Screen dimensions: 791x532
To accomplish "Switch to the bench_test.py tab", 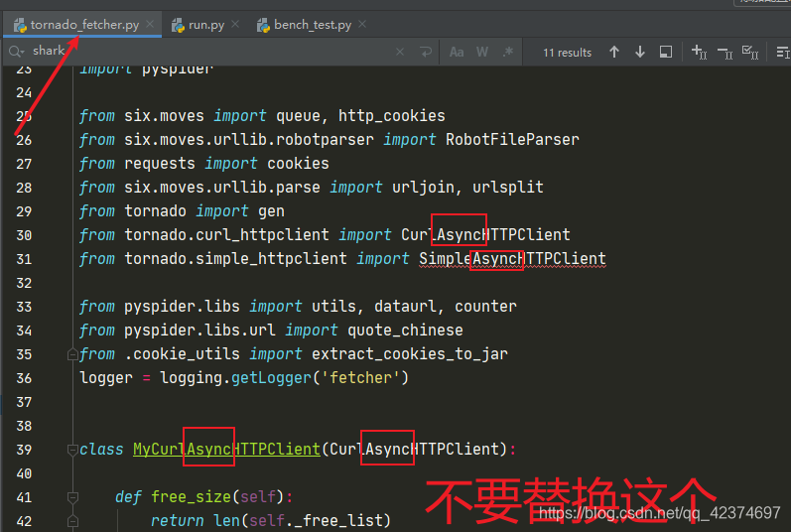I will [x=313, y=25].
